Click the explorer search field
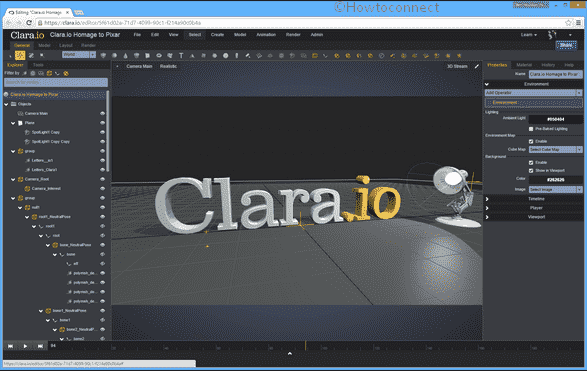The image size is (587, 371). click(56, 82)
